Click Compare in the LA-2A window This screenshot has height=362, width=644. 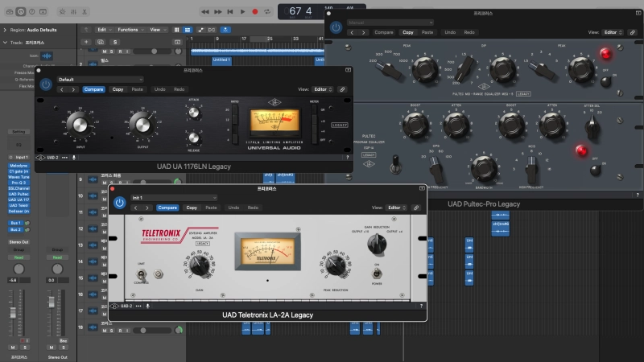167,208
